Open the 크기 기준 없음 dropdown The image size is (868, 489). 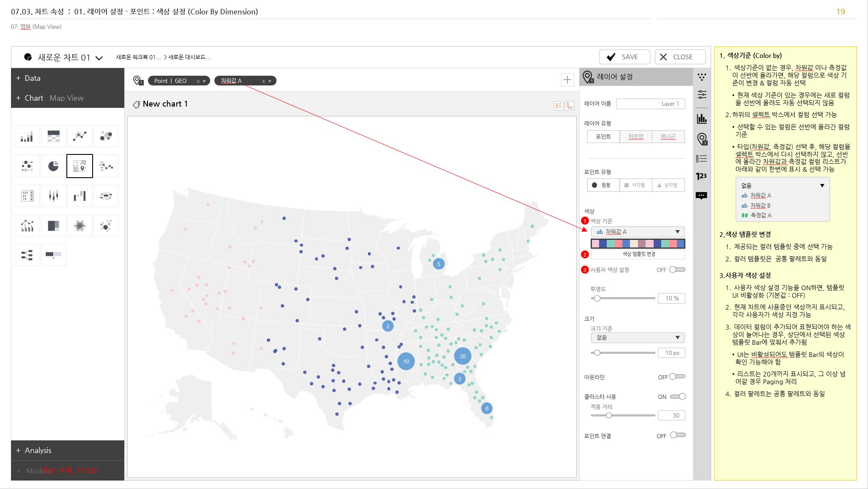coord(638,338)
